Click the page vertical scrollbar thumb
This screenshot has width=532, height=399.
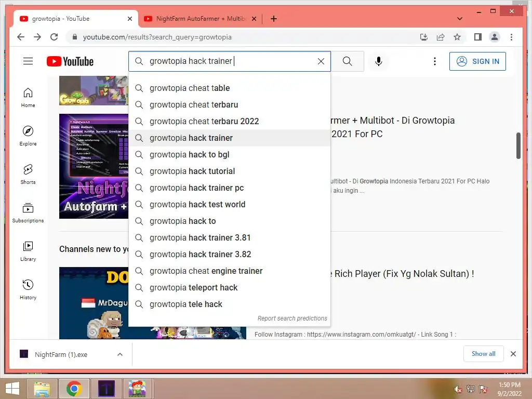[x=518, y=146]
